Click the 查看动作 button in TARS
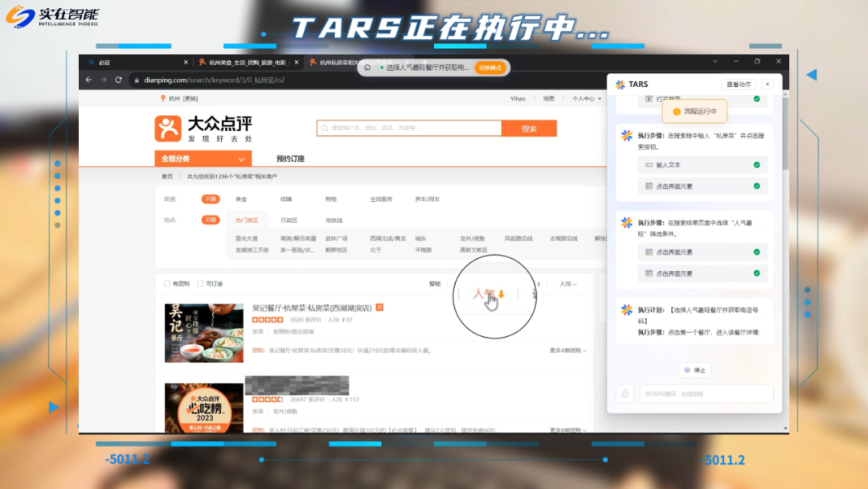868x489 pixels. pyautogui.click(x=739, y=84)
